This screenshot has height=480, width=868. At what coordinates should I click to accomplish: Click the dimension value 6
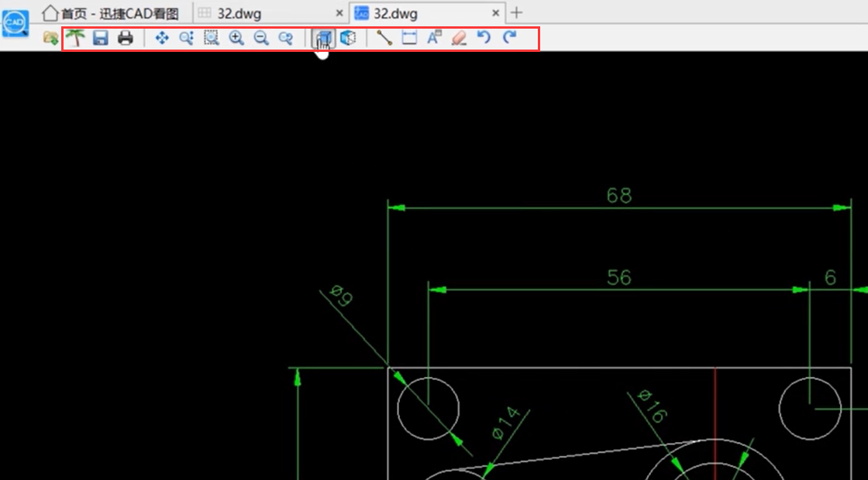[x=830, y=278]
